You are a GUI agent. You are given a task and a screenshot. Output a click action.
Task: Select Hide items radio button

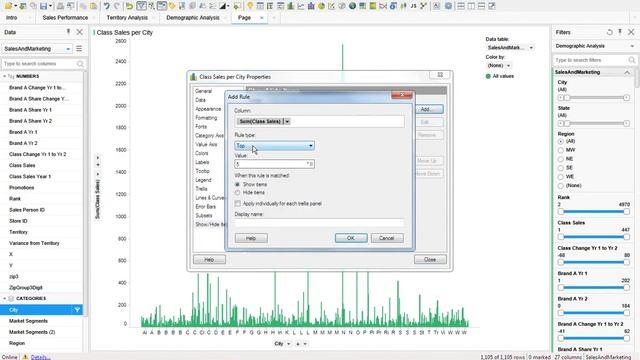(x=238, y=192)
